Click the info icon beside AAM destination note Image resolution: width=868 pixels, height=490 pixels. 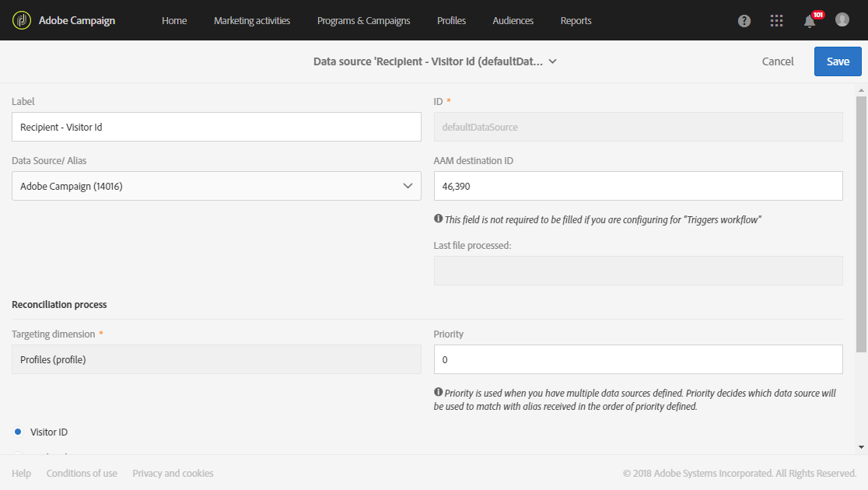(x=439, y=219)
